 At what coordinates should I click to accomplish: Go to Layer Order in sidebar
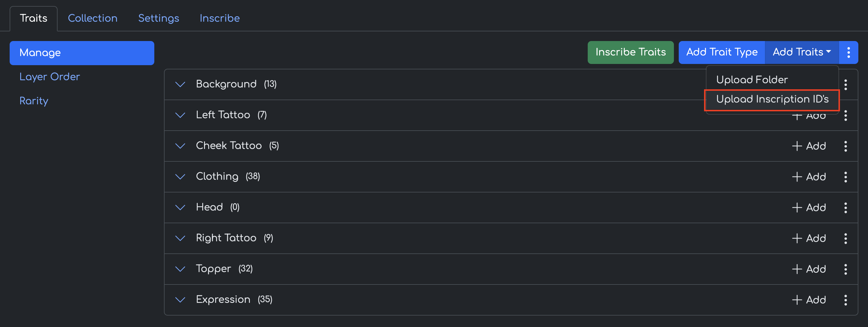(x=49, y=77)
